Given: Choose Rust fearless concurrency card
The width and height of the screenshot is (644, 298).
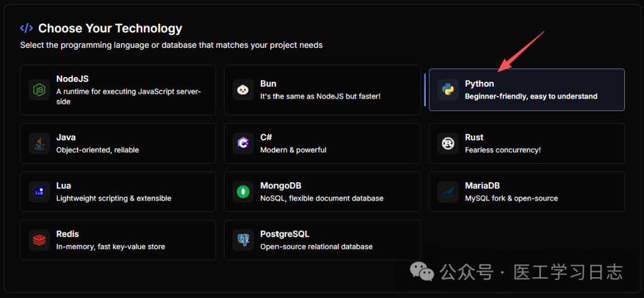Looking at the screenshot, I should pos(527,143).
